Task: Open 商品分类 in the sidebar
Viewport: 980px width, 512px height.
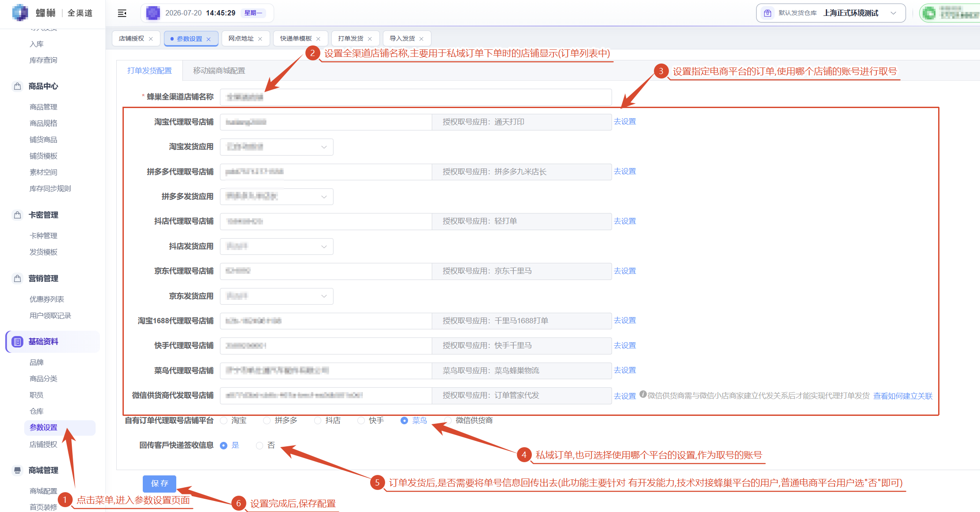Action: (43, 379)
